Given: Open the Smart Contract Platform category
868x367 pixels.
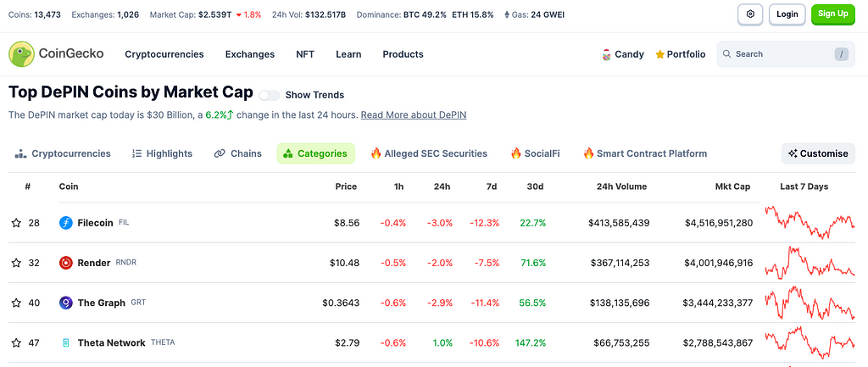Looking at the screenshot, I should tap(645, 153).
